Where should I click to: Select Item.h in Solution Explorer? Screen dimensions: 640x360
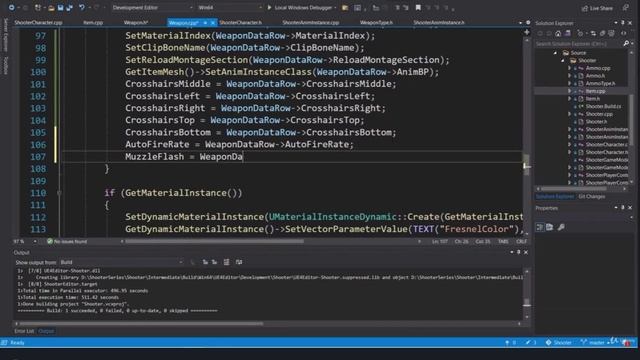[593, 99]
